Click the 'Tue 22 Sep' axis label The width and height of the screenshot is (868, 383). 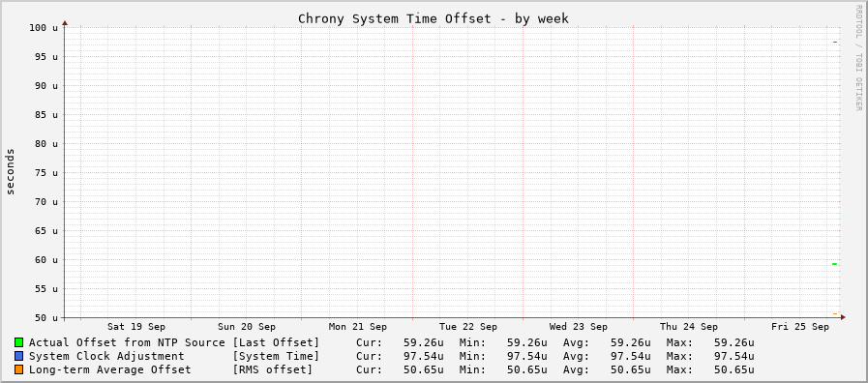[x=468, y=327]
